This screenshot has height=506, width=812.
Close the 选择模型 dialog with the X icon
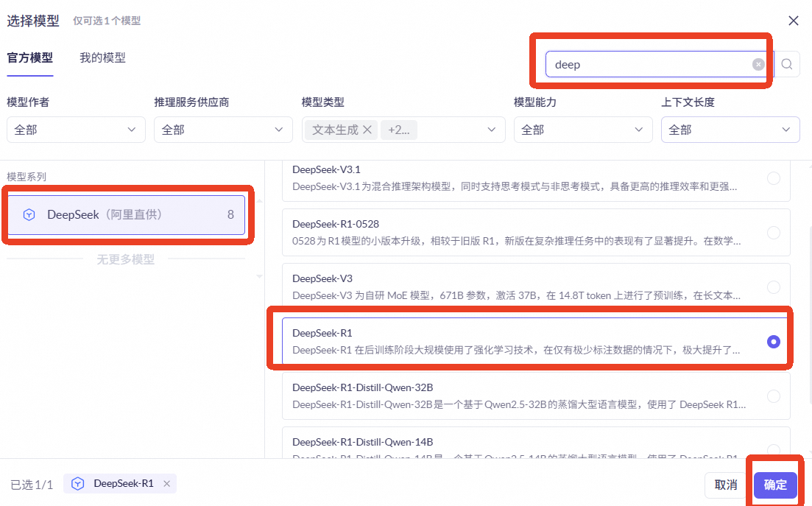click(793, 21)
